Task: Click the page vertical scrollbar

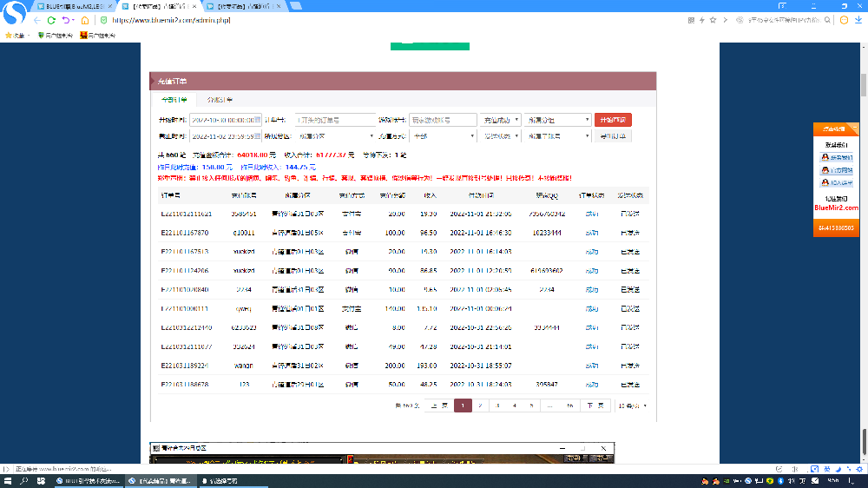Action: [x=863, y=260]
